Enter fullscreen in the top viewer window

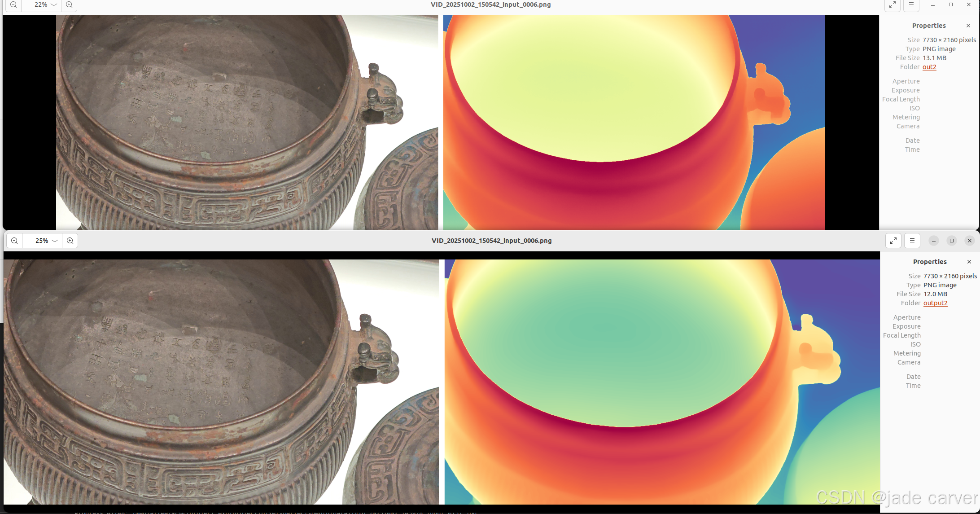[892, 5]
